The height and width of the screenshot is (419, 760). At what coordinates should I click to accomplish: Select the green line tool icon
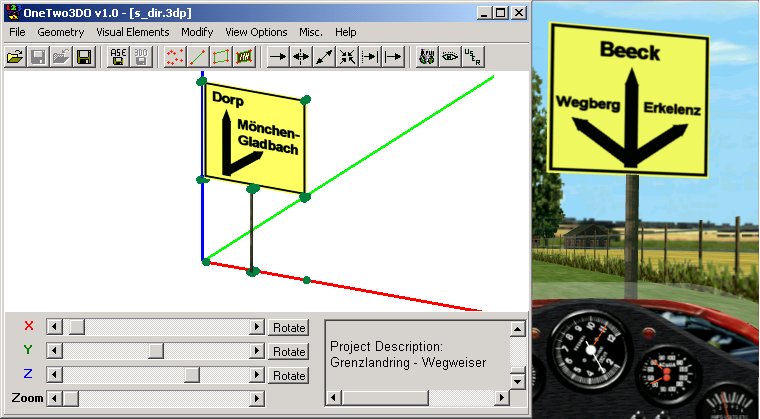(x=198, y=57)
